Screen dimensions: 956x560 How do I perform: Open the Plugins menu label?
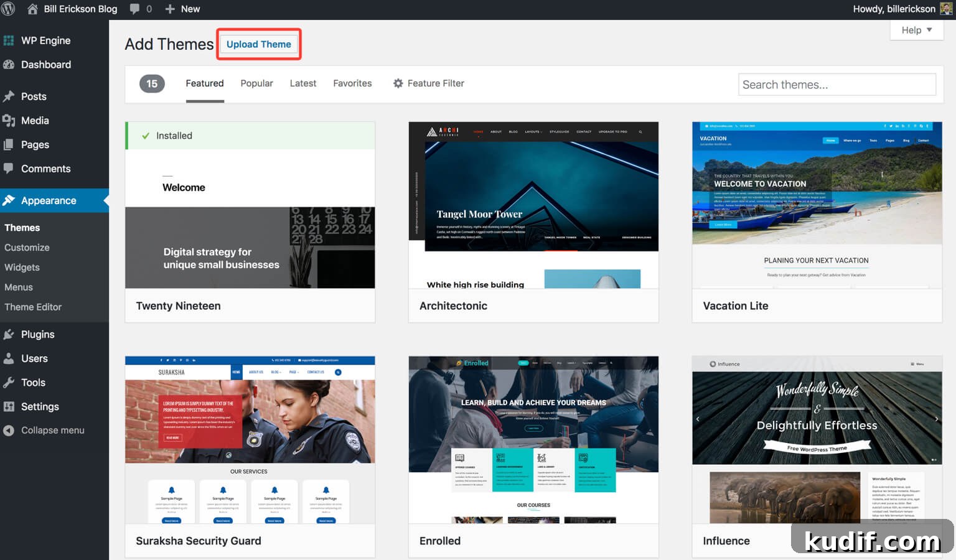tap(38, 334)
